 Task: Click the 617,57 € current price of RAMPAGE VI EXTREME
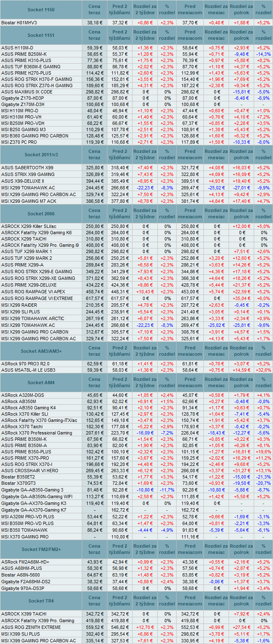point(94,298)
